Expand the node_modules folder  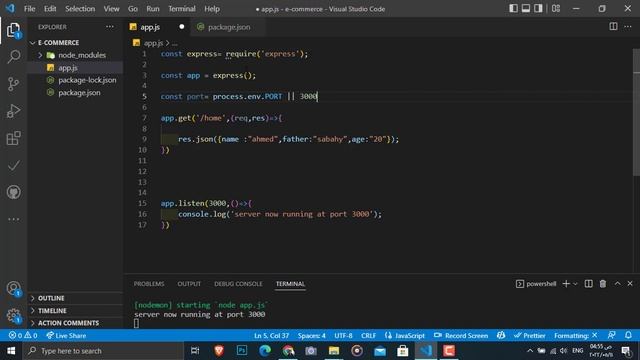pyautogui.click(x=76, y=55)
